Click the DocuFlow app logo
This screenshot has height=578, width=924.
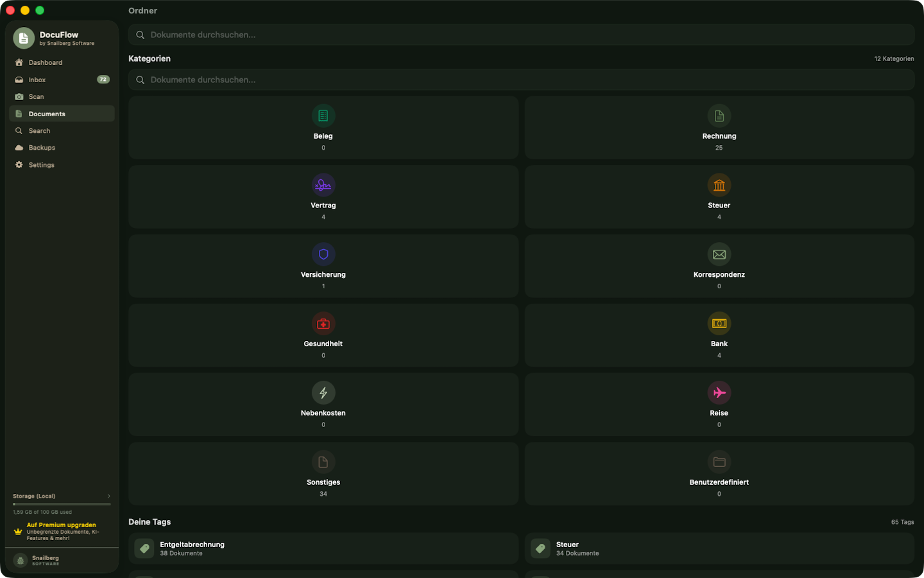click(x=24, y=38)
